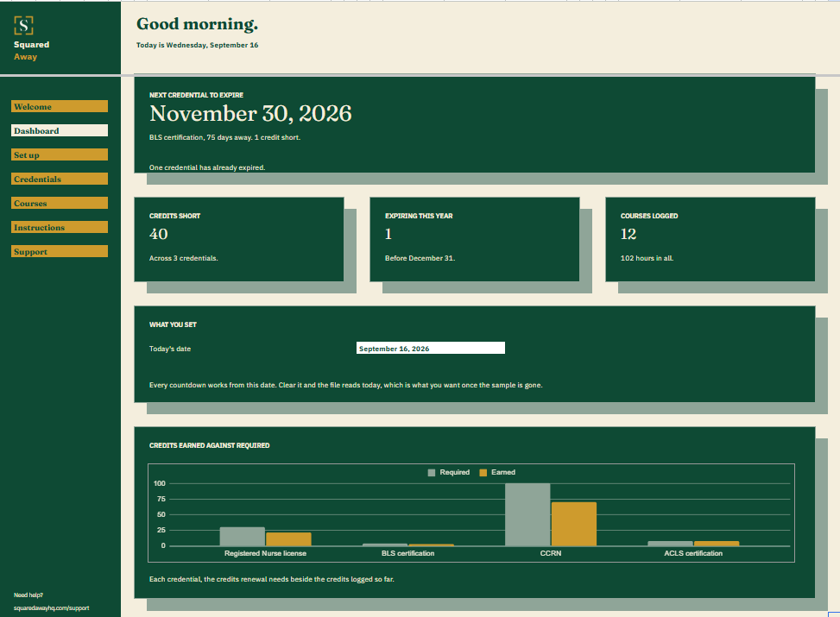This screenshot has height=617, width=840.
Task: Click the "WHAT YOU SET" heading
Action: pos(173,324)
